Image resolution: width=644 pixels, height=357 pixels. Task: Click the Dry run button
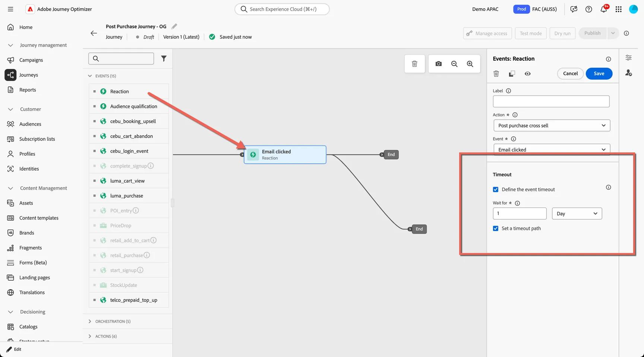(562, 33)
